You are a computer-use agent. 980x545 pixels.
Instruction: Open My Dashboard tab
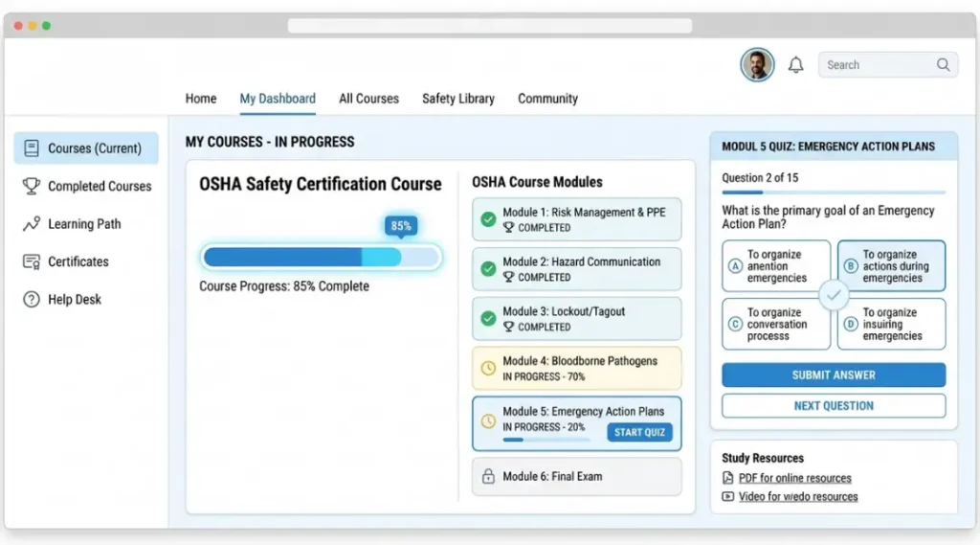point(278,99)
